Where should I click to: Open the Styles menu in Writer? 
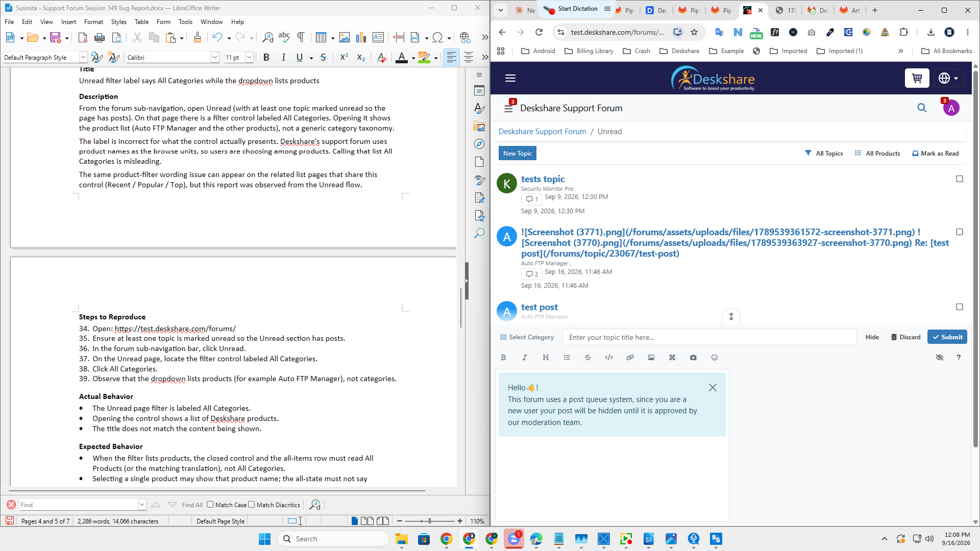(x=118, y=22)
